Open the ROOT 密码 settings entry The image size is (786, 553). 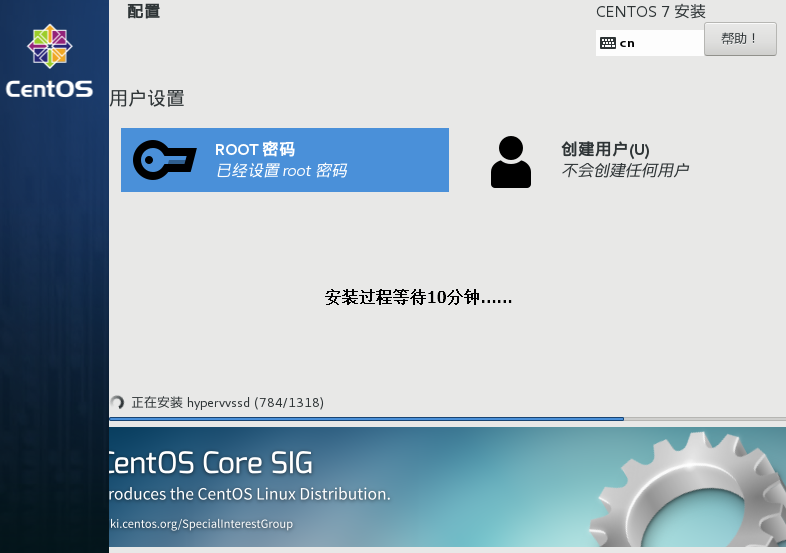coord(284,160)
